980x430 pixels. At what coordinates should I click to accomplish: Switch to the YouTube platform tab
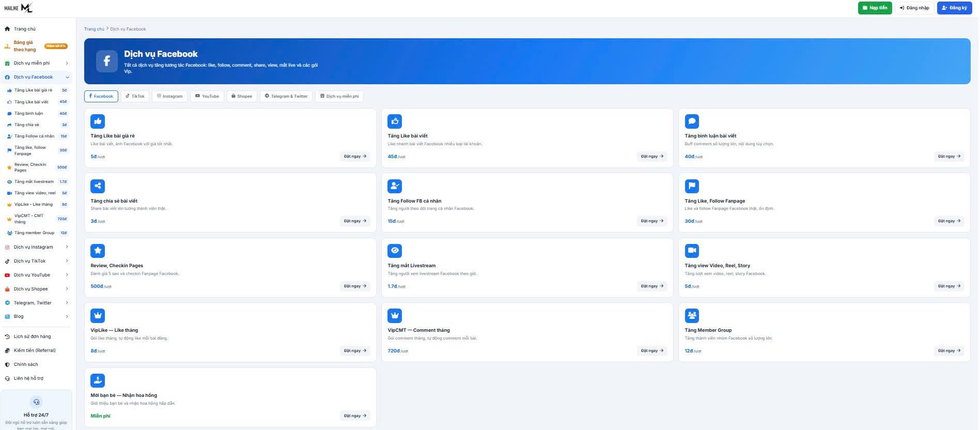pos(207,96)
